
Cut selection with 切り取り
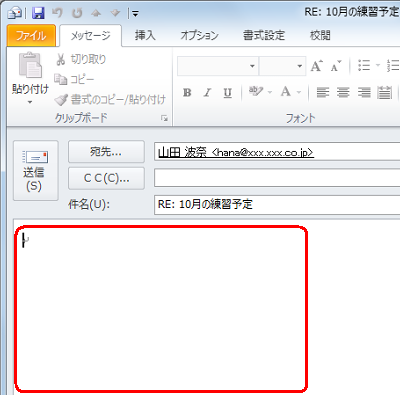(x=81, y=59)
